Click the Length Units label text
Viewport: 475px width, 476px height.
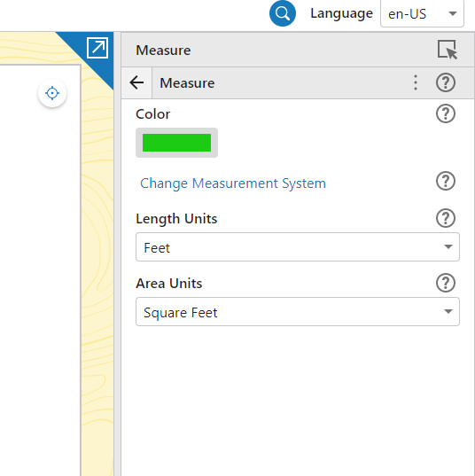[x=176, y=219]
